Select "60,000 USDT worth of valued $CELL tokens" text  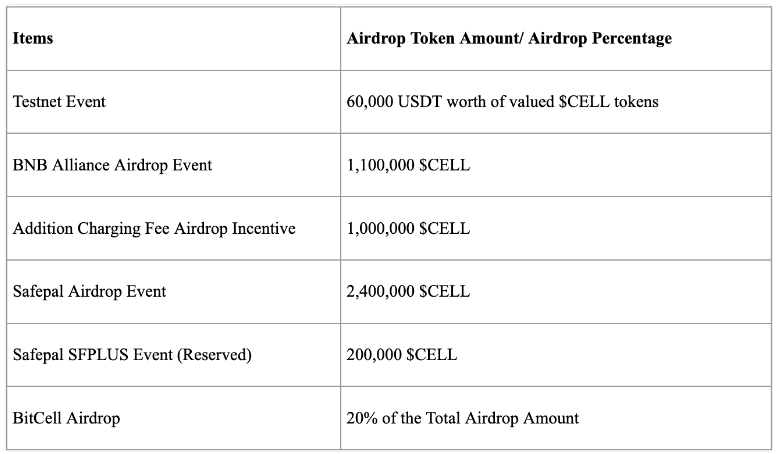(x=502, y=102)
